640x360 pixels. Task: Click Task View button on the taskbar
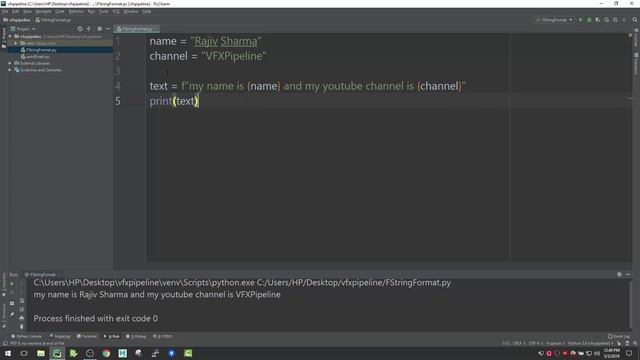(24, 353)
